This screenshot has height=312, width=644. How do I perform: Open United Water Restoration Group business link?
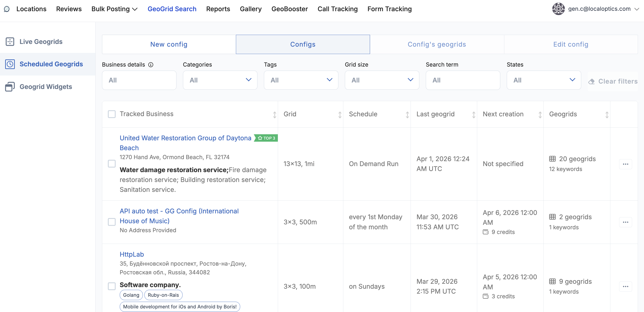tap(185, 138)
